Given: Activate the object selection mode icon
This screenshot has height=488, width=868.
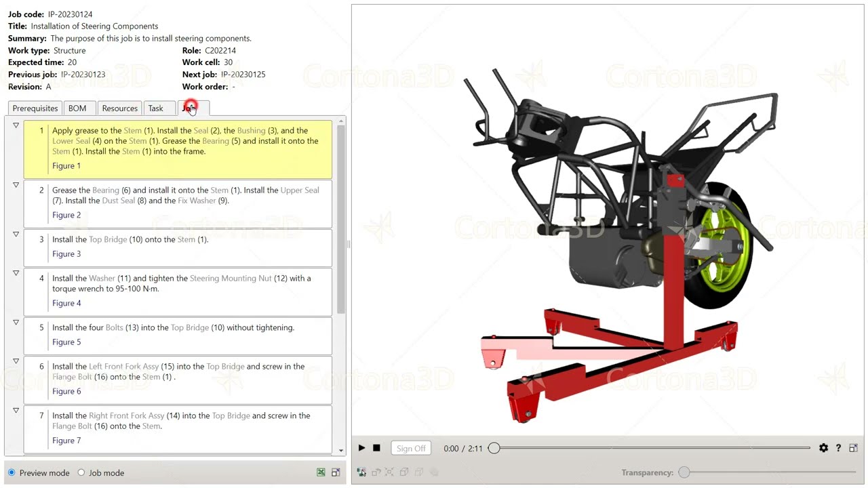Looking at the screenshot, I should pyautogui.click(x=361, y=472).
